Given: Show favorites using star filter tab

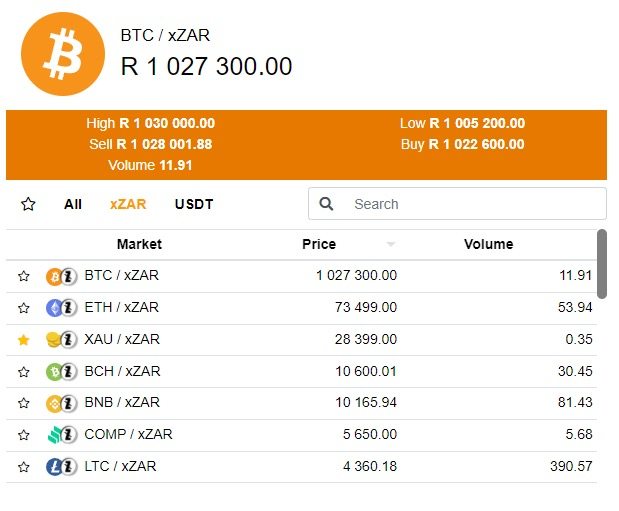Looking at the screenshot, I should click(28, 204).
